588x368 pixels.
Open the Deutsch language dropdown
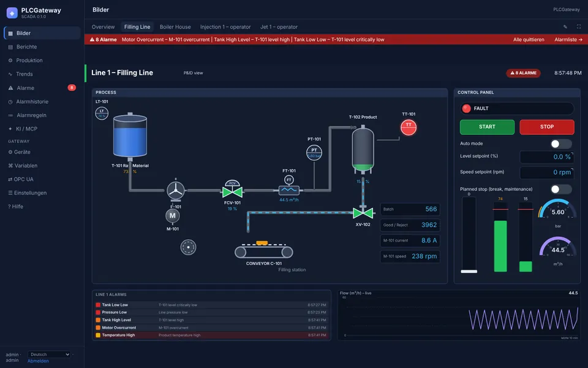point(49,355)
